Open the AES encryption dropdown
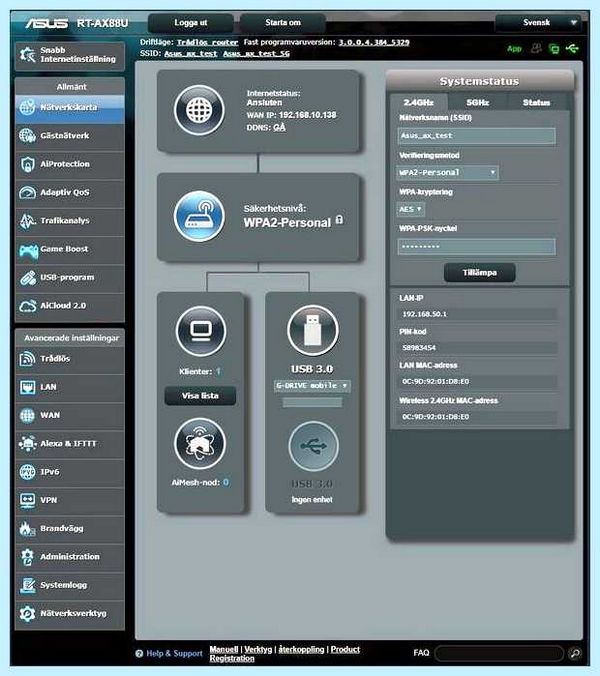The height and width of the screenshot is (676, 600). 410,209
